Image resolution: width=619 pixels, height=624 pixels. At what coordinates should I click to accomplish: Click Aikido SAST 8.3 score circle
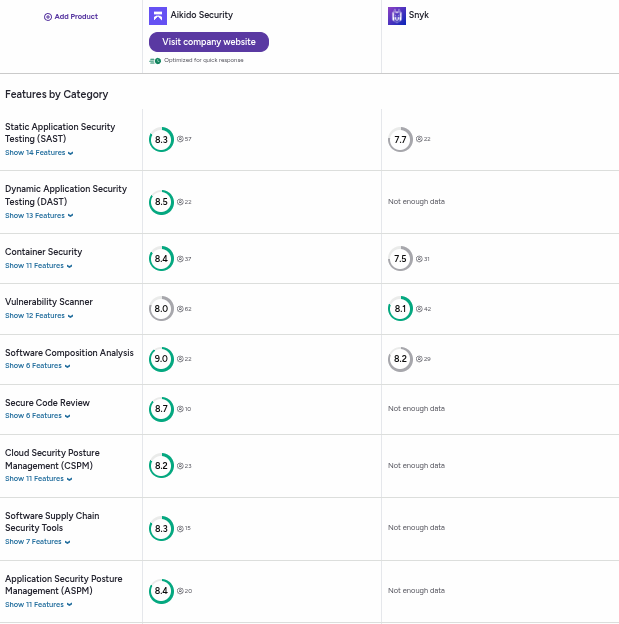161,139
